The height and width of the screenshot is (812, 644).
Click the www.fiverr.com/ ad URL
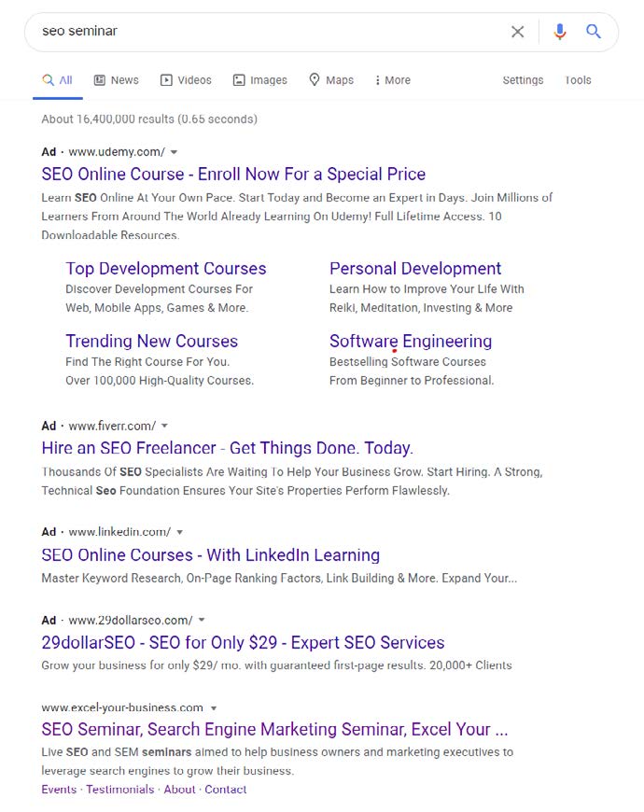click(112, 426)
